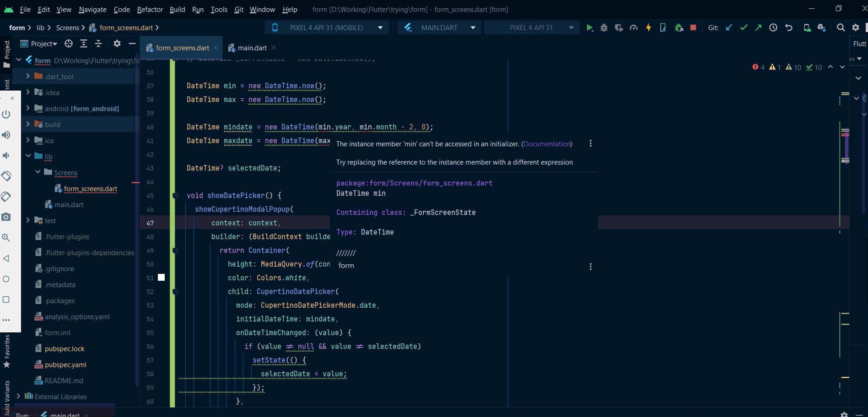
Task: Click emulator zoom magnifier icon
Action: [6, 237]
